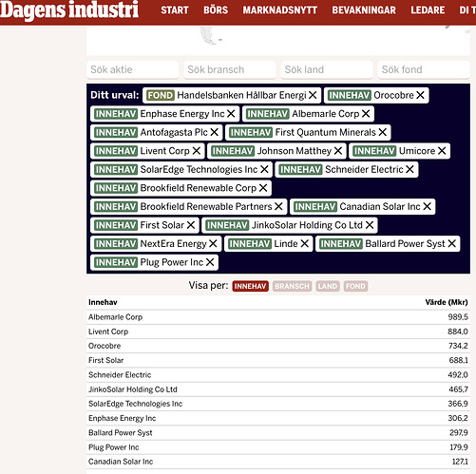This screenshot has width=476, height=474.
Task: Remove the Umicore holding chip
Action: click(442, 151)
